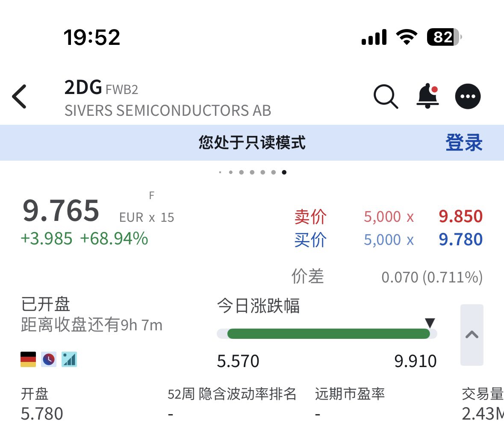
Task: Tap the clock delayed-data icon
Action: click(x=49, y=359)
